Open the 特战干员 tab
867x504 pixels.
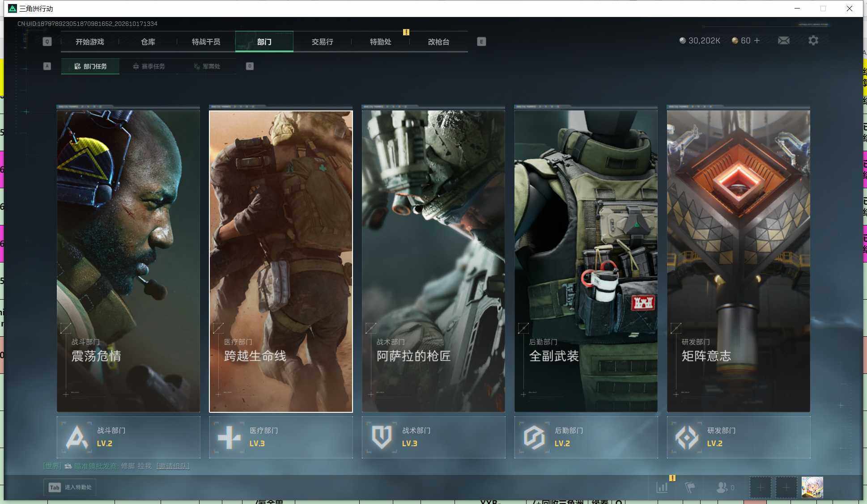tap(206, 42)
